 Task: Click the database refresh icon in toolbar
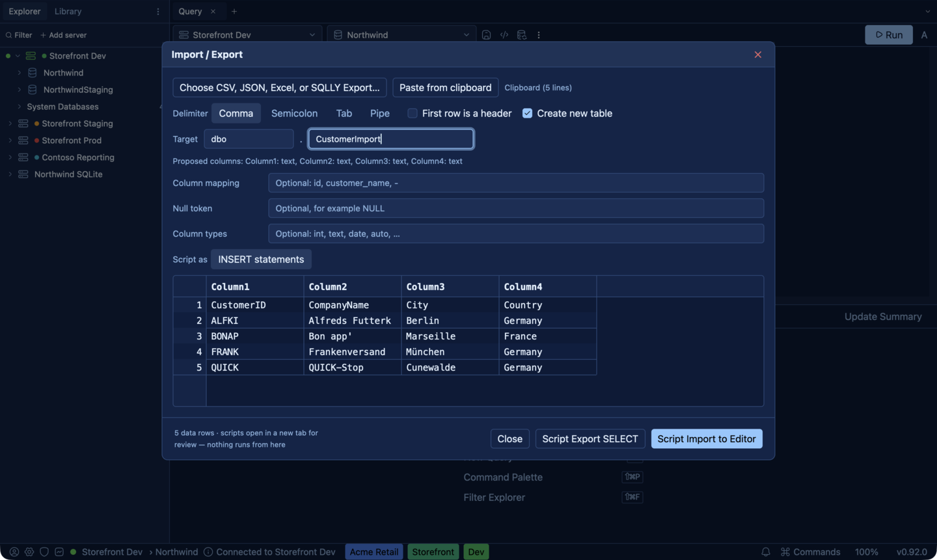522,35
